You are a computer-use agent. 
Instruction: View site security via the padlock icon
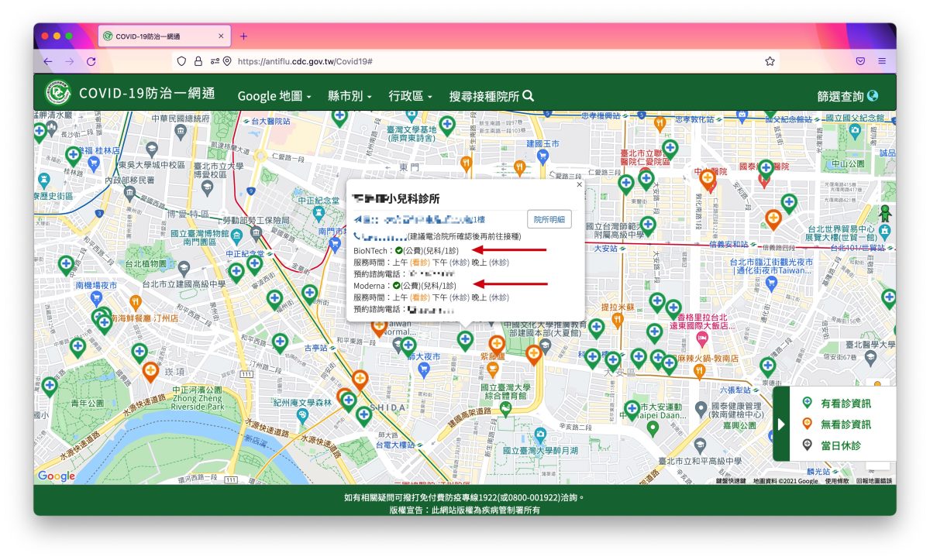pyautogui.click(x=198, y=61)
